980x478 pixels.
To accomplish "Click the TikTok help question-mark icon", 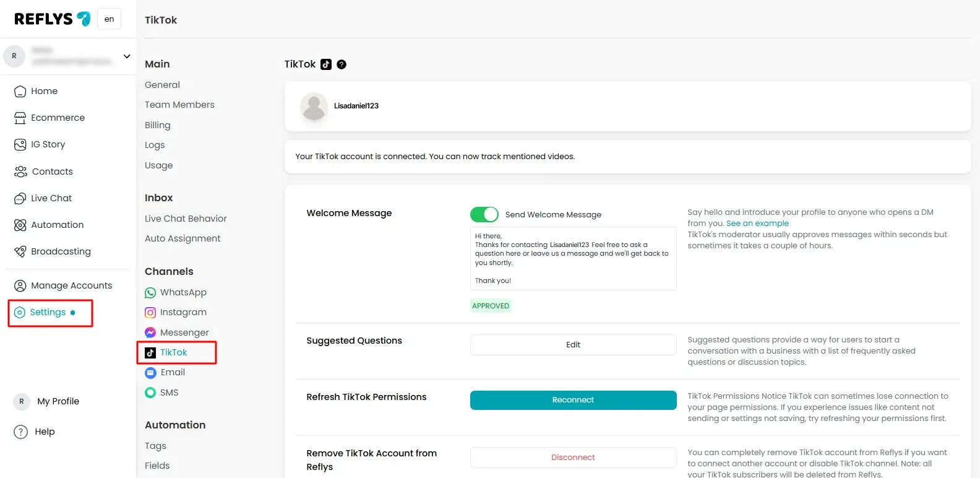I will tap(342, 64).
